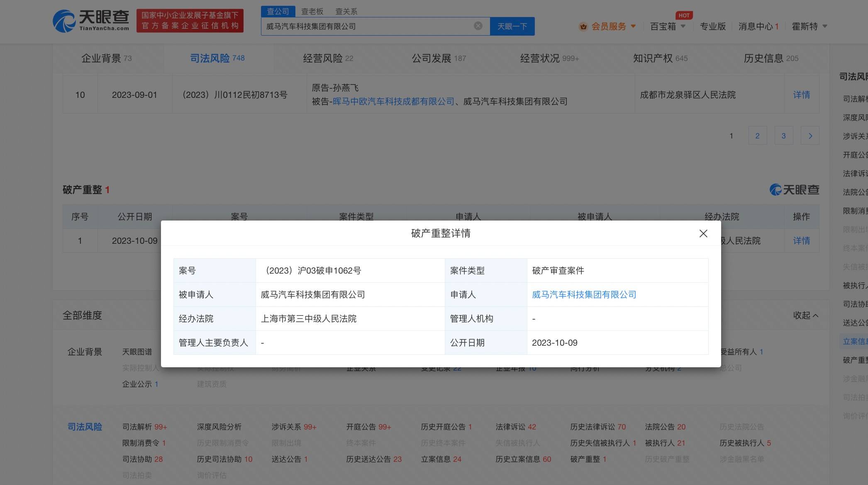Screen dimensions: 868x485
Task: Open 立案信息 24
Action: coord(441,459)
